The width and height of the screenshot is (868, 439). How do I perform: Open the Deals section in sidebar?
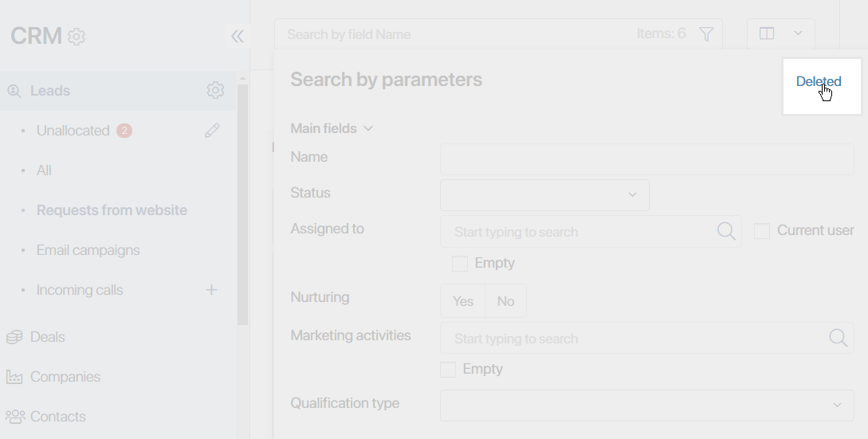pos(48,336)
